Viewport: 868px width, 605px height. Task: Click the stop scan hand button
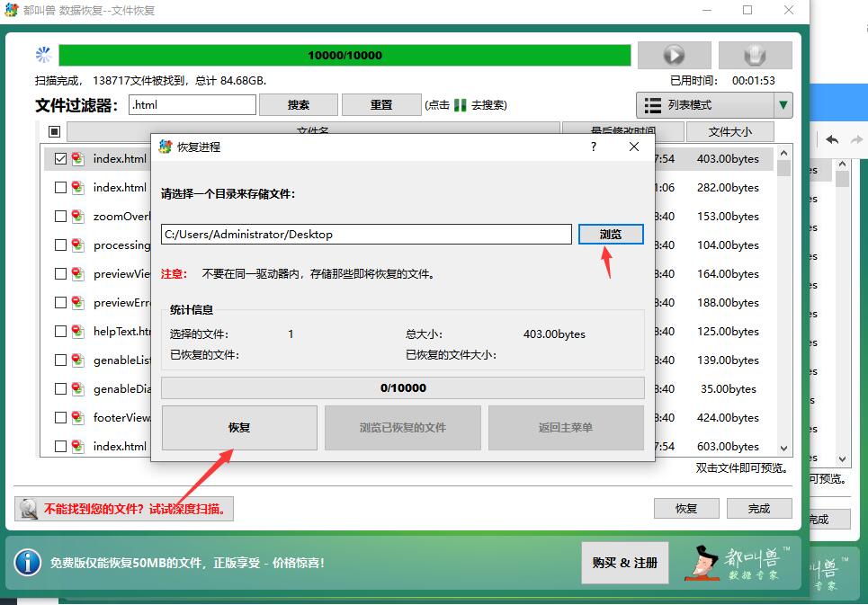point(755,55)
